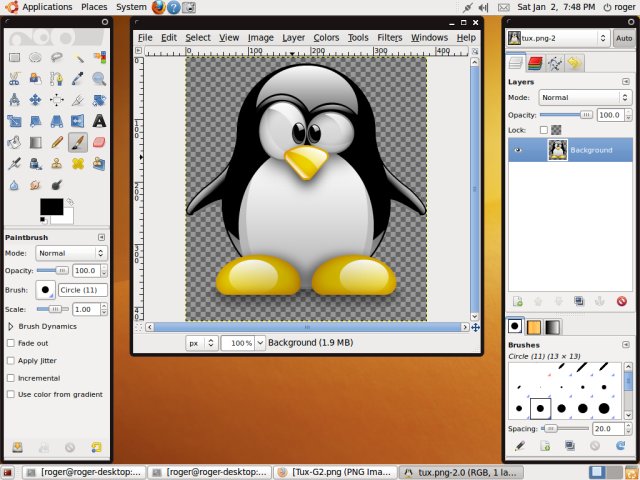Viewport: 640px width, 480px height.
Task: Select the Rectangle Select tool
Action: tap(15, 58)
